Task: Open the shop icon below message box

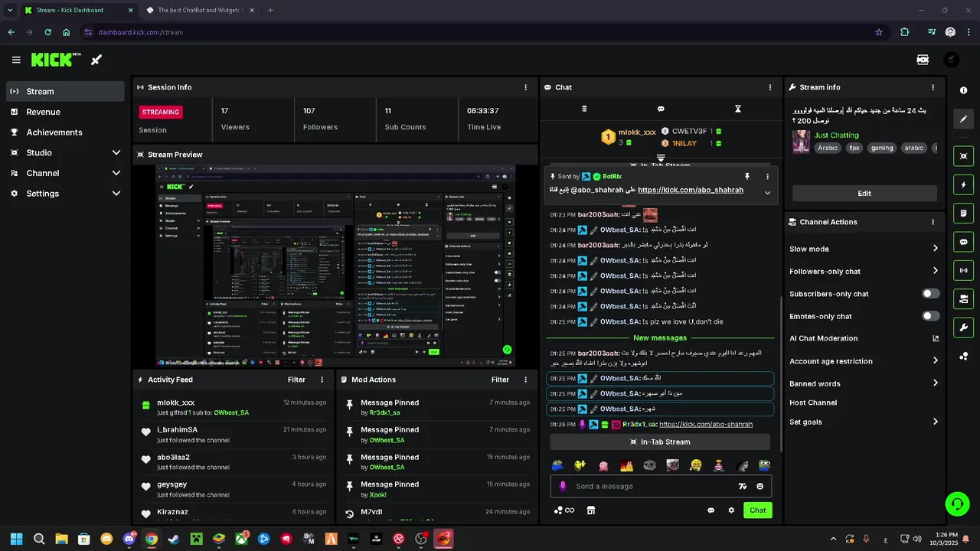Action: pyautogui.click(x=591, y=510)
